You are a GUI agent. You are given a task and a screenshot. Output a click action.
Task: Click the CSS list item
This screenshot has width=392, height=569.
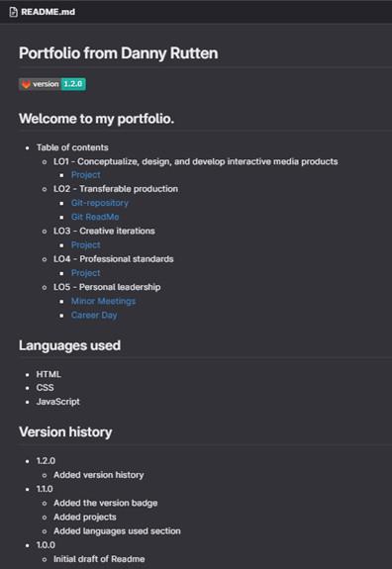tap(45, 388)
